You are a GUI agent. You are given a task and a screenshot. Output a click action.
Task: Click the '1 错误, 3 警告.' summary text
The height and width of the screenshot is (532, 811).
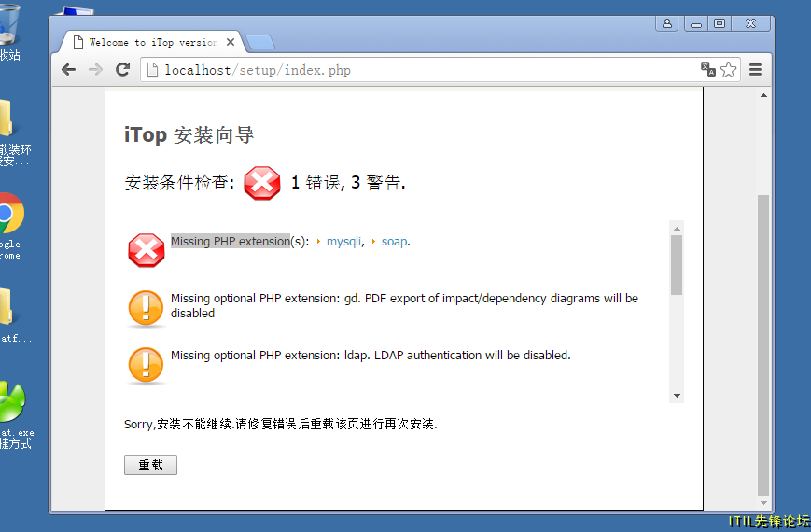pyautogui.click(x=348, y=183)
